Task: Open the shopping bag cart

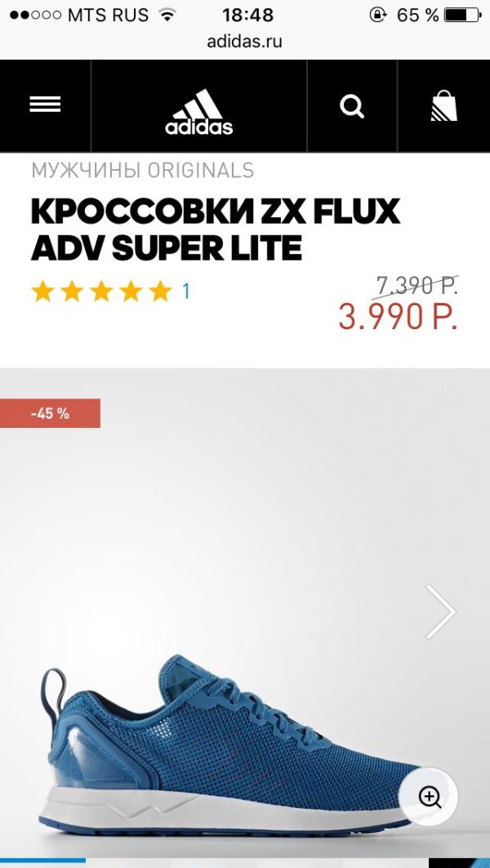Action: [444, 105]
